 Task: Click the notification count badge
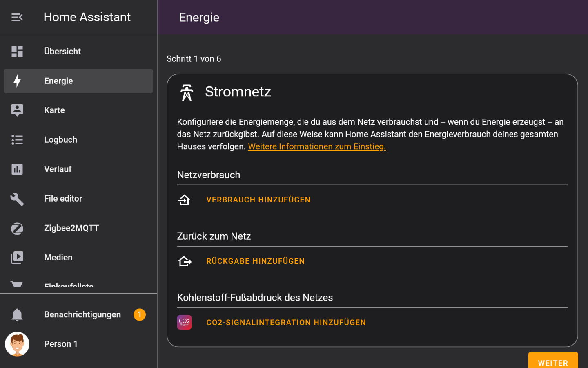[x=140, y=314]
